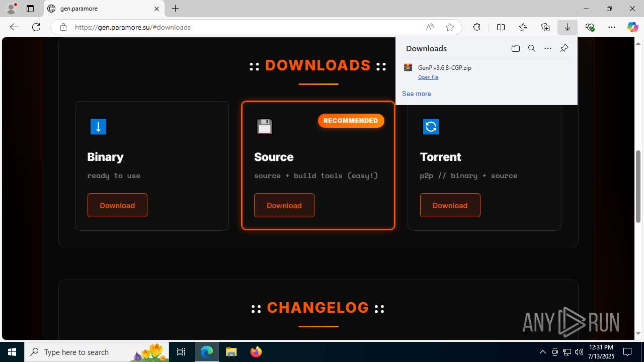The image size is (644, 362).
Task: Click the taskbar clock and date
Action: 601,352
